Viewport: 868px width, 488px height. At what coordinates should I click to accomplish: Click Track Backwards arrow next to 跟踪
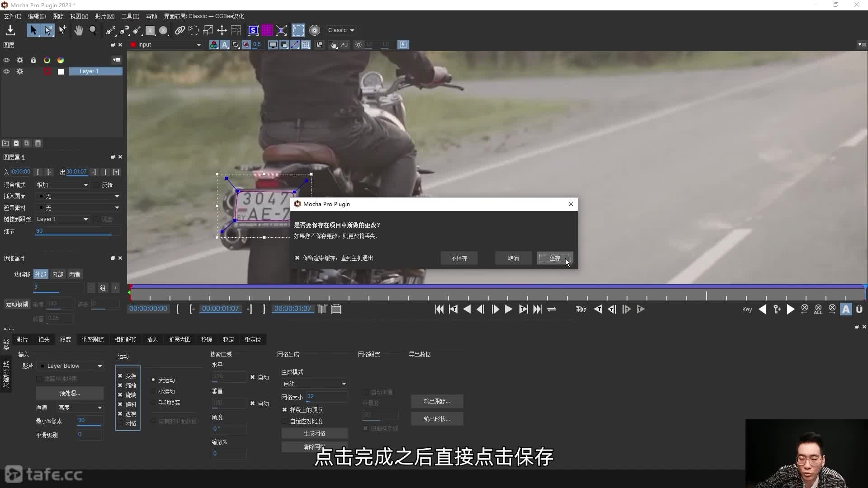point(598,309)
